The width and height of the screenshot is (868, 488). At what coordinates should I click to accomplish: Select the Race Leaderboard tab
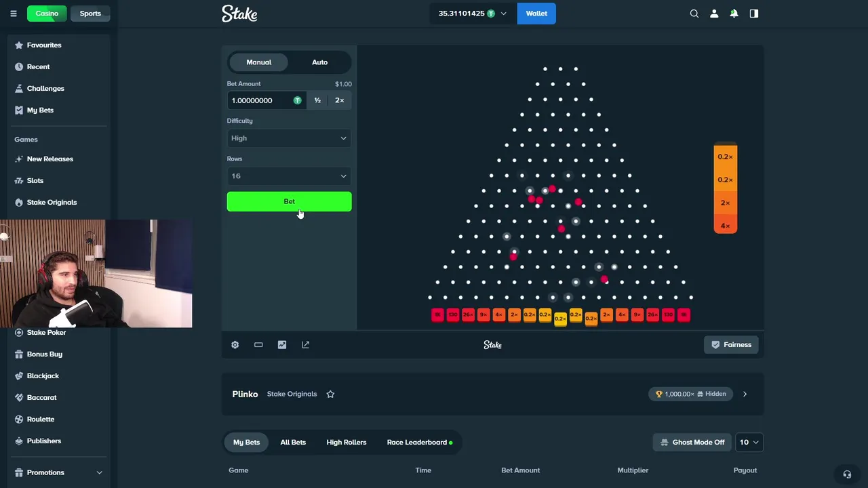click(x=420, y=443)
